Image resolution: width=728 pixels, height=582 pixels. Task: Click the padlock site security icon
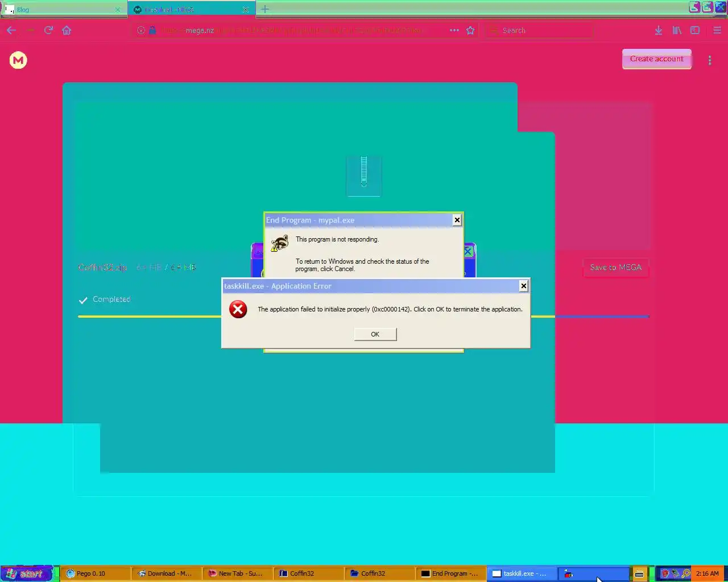152,30
